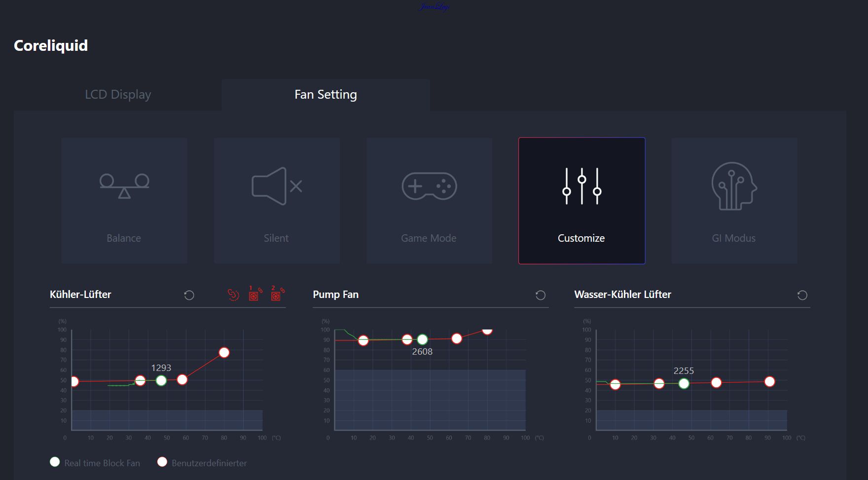Click the Silent mode label
The height and width of the screenshot is (480, 868).
tap(276, 238)
